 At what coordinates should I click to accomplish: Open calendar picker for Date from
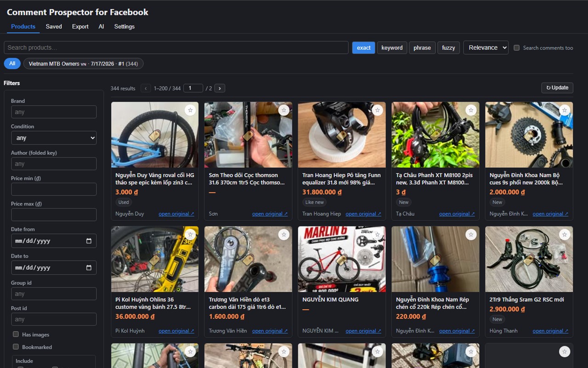89,241
